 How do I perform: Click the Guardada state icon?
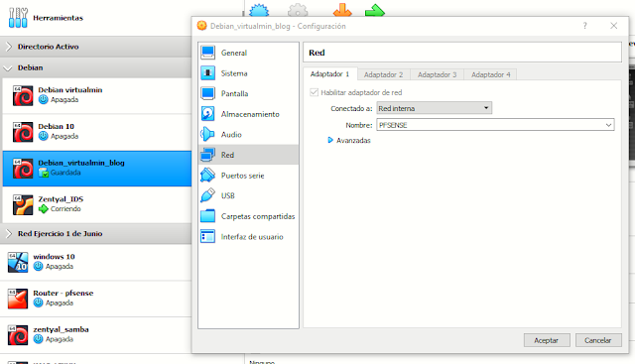click(44, 173)
